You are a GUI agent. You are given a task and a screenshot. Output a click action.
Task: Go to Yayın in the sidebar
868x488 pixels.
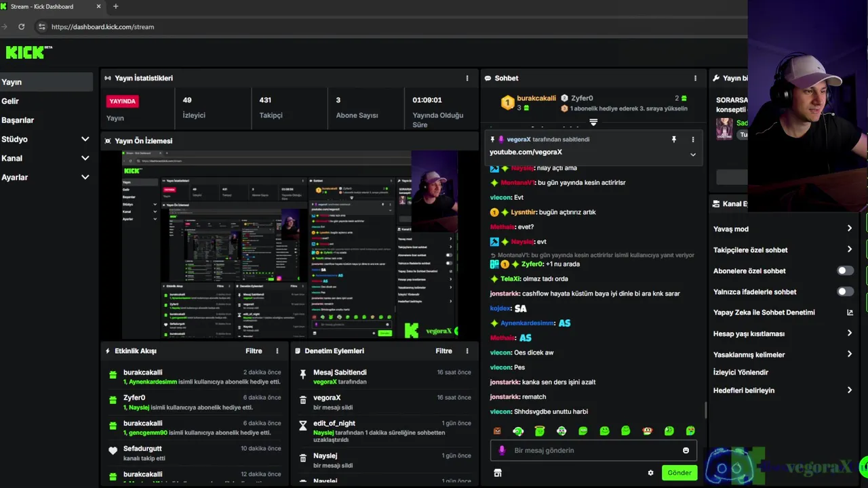[45, 82]
